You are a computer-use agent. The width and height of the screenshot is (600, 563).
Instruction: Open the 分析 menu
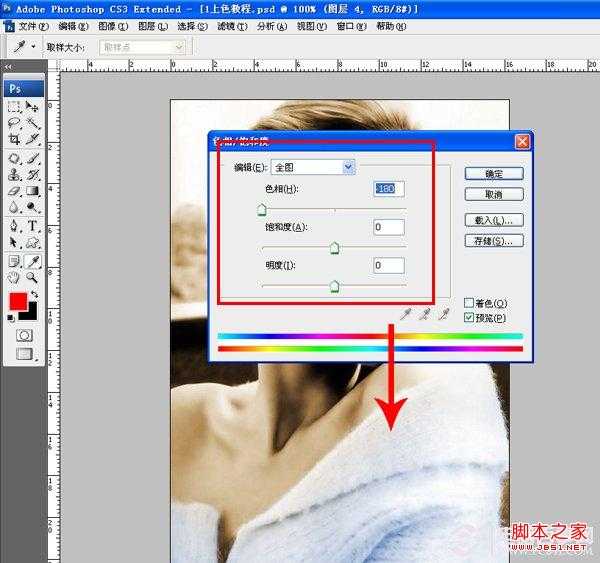tap(272, 26)
